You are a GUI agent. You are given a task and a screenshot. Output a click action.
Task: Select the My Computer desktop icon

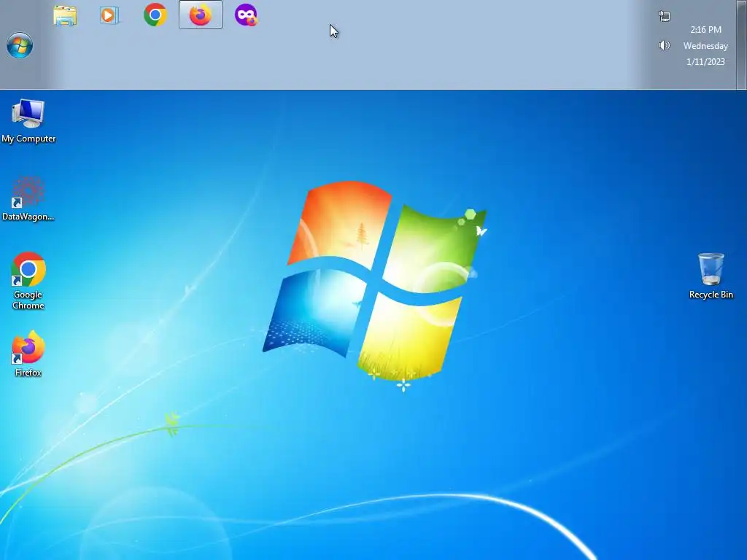click(28, 121)
